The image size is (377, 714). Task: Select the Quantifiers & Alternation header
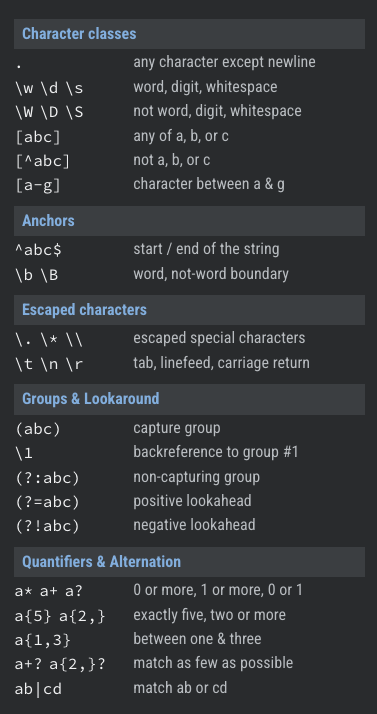[x=189, y=562]
